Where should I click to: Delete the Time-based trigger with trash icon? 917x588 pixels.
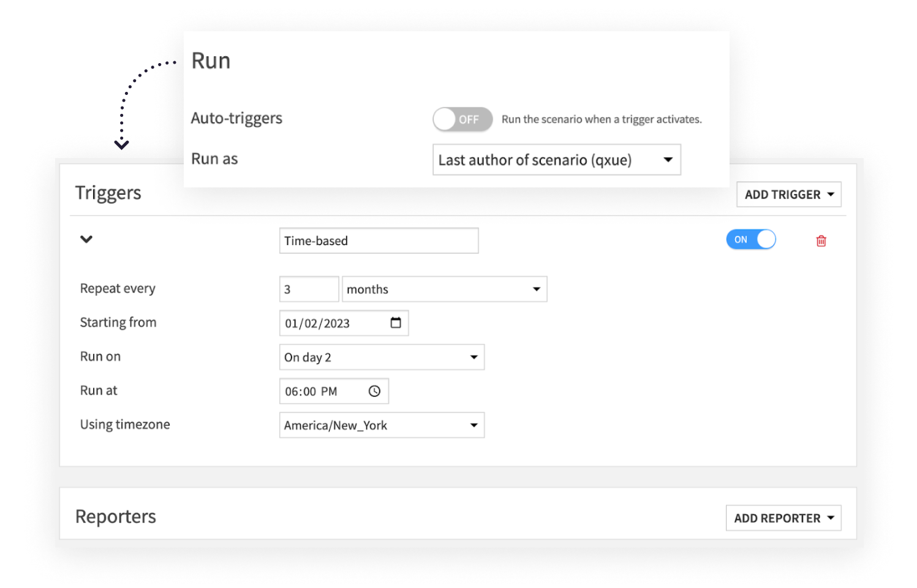pos(821,241)
